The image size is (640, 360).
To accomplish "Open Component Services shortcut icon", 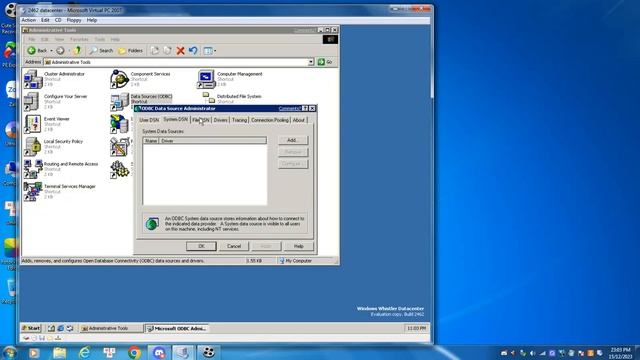I will click(120, 79).
